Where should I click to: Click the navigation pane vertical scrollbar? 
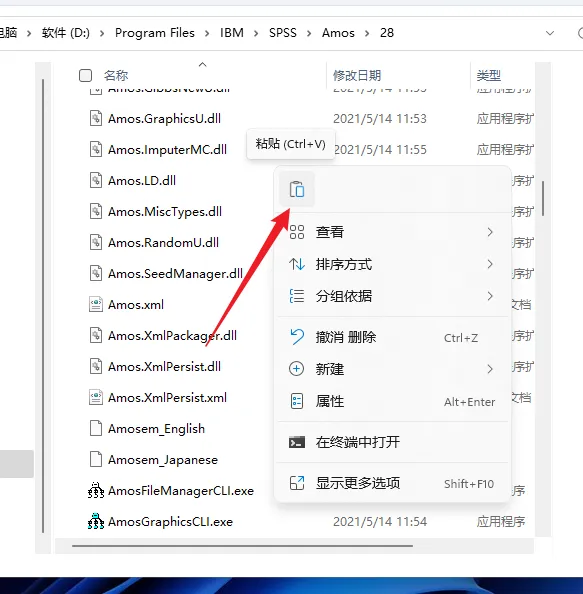(43, 305)
